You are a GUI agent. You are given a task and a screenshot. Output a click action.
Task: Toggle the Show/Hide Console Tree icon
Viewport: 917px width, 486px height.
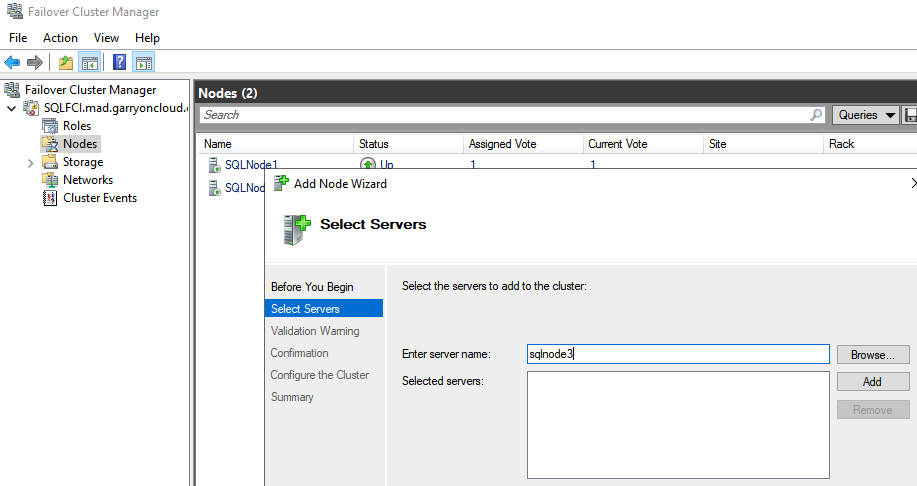tap(89, 62)
